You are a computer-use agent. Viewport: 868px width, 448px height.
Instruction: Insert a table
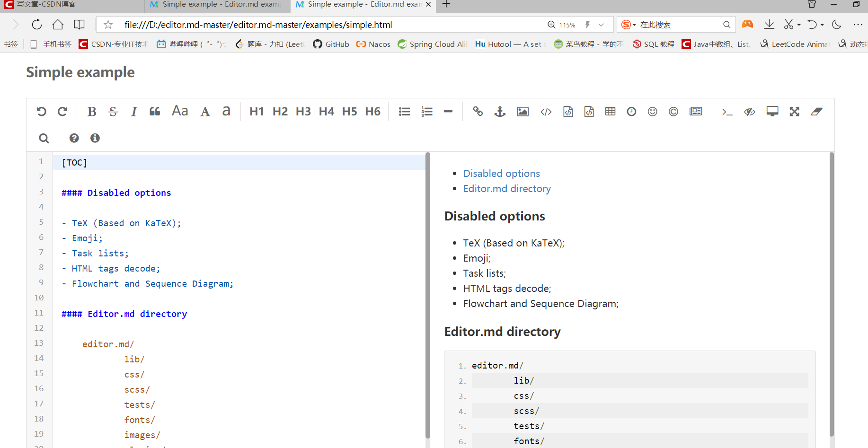click(x=611, y=112)
